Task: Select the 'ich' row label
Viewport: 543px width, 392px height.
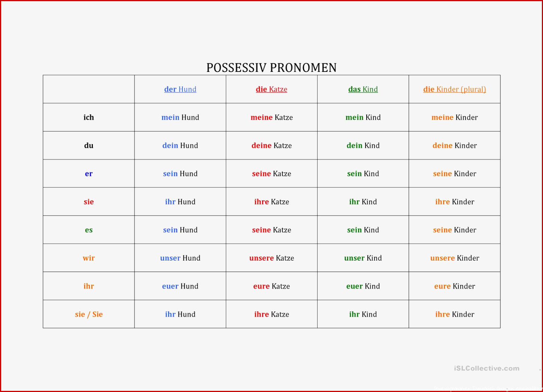Action: pyautogui.click(x=89, y=117)
